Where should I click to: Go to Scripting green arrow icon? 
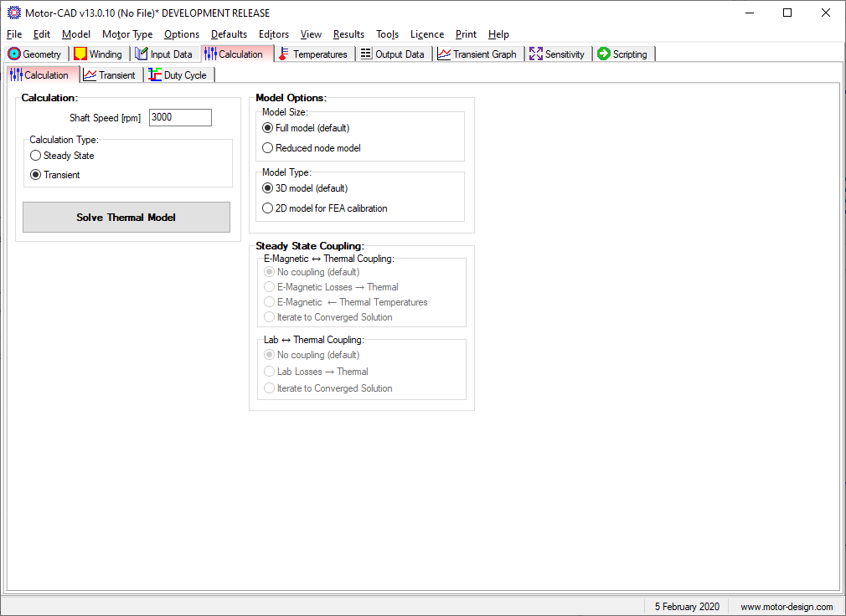[604, 54]
